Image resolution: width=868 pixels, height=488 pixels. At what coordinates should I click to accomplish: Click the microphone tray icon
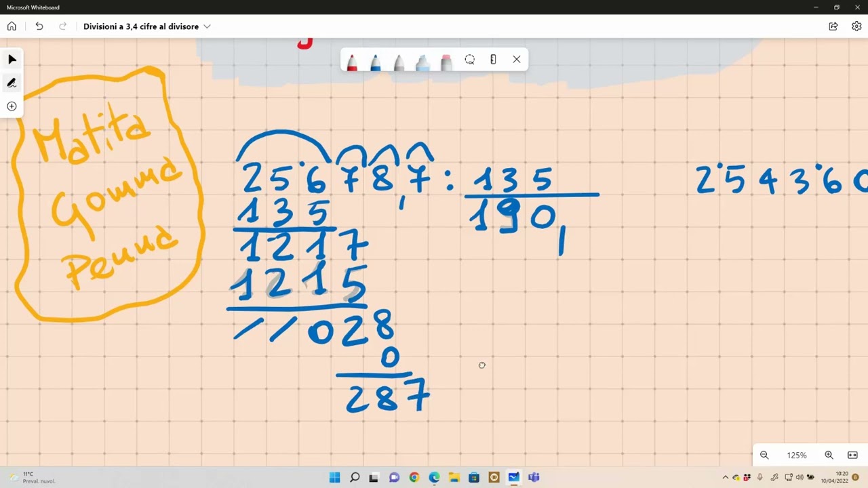[760, 477]
